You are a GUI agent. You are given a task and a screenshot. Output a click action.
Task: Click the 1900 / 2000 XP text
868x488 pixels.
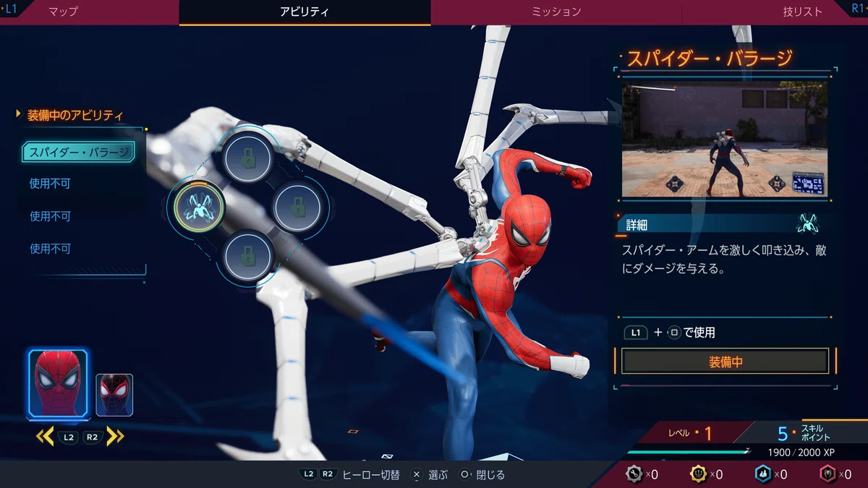coord(801,452)
